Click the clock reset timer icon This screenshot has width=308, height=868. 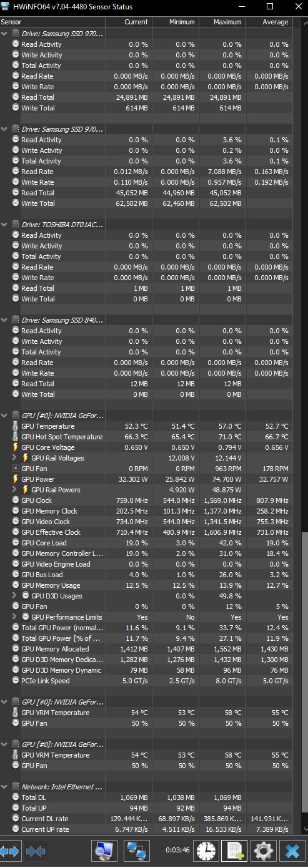[x=206, y=850]
